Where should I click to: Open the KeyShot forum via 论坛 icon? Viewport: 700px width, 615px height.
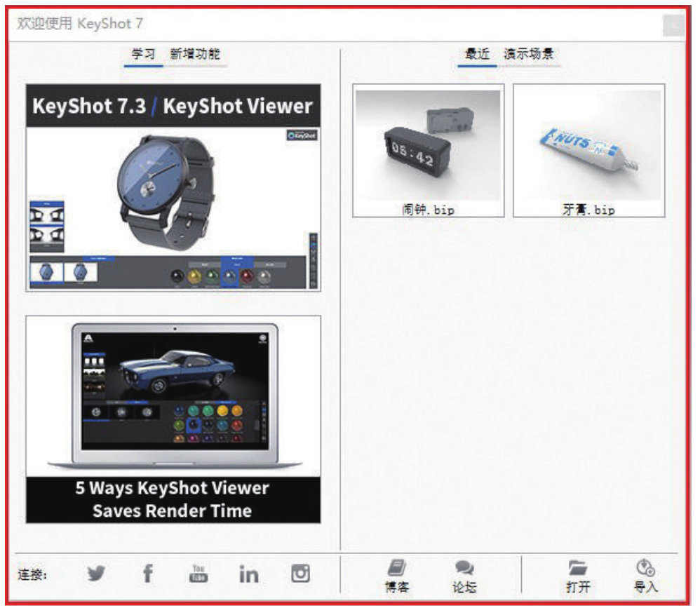click(x=464, y=574)
